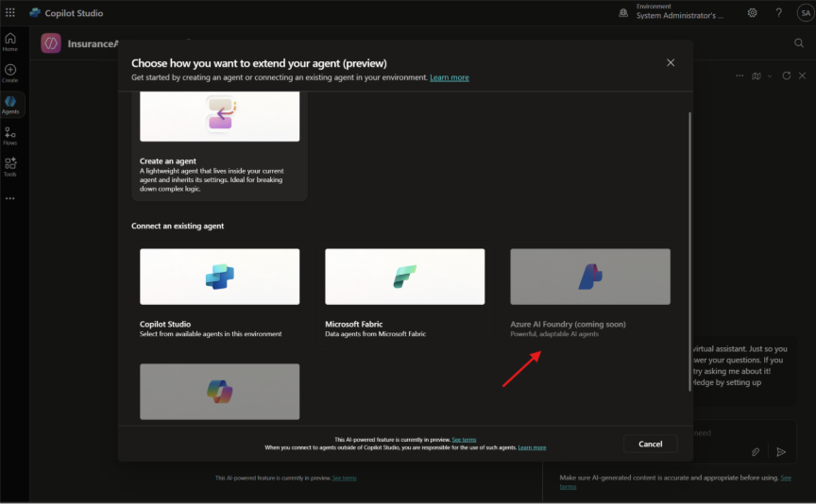Viewport: 816px width, 504px height.
Task: Click the send message arrow icon
Action: coord(781,452)
